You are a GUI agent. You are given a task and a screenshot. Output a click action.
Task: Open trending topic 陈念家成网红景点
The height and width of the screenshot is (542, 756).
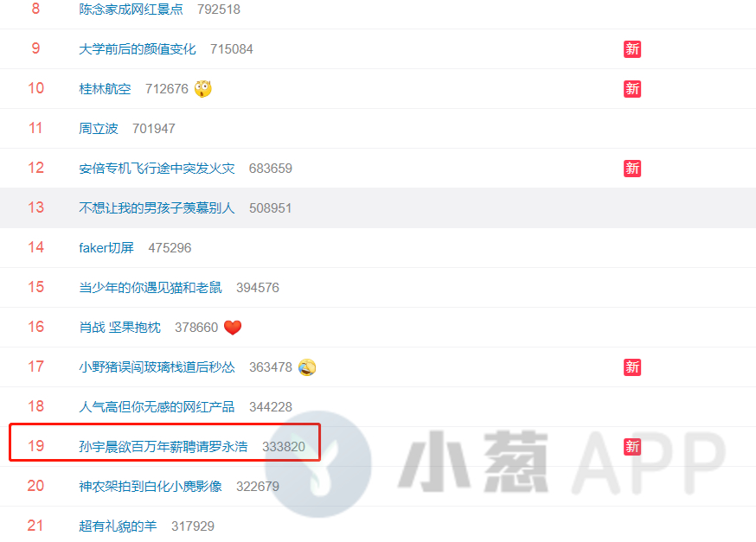pyautogui.click(x=131, y=10)
